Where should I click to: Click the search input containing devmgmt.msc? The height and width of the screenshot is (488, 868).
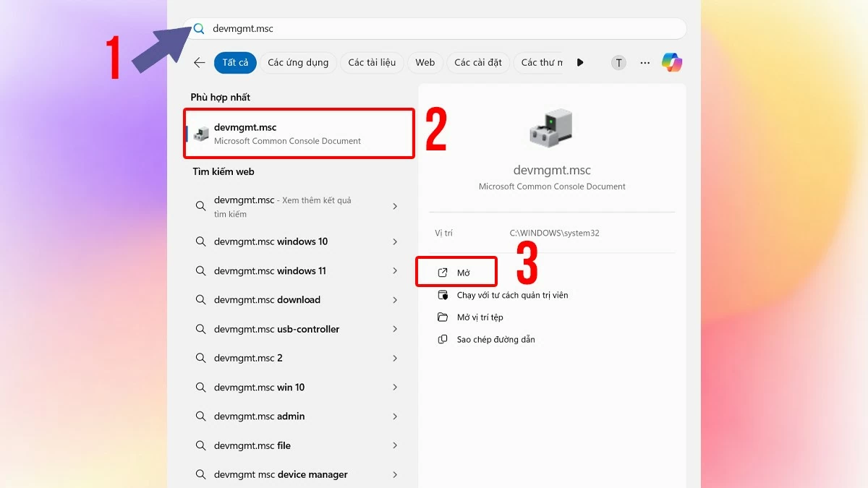coord(434,28)
